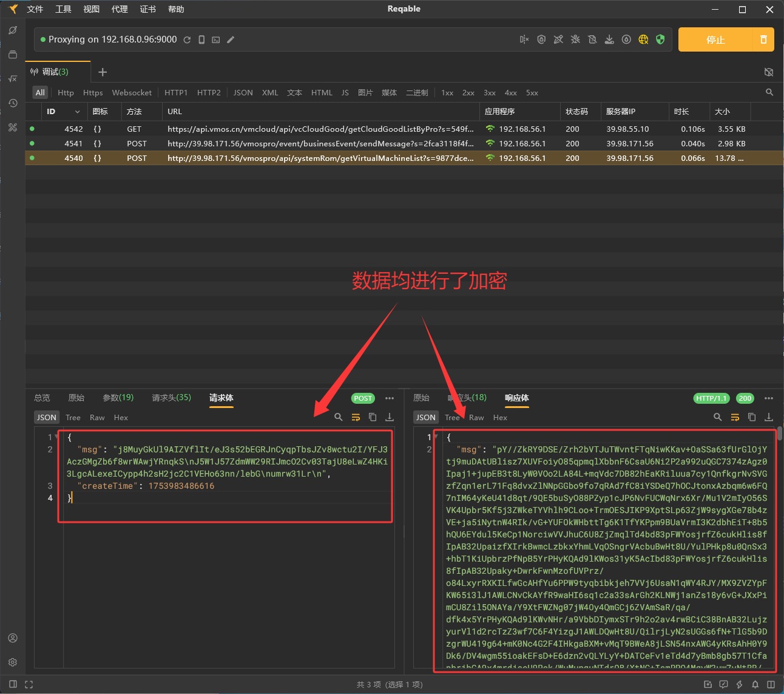
Task: Switch request body to Hex view
Action: pyautogui.click(x=121, y=417)
